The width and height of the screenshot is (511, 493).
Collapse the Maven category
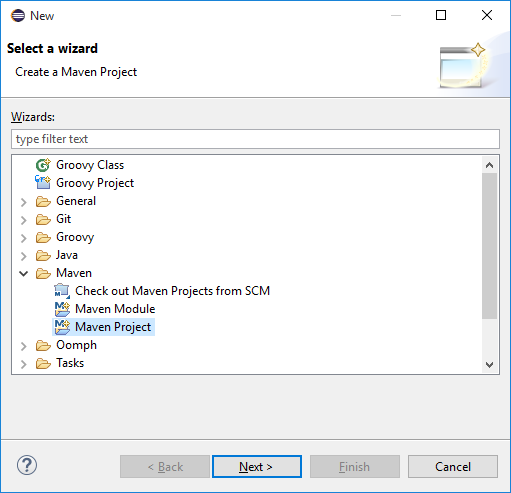click(23, 273)
